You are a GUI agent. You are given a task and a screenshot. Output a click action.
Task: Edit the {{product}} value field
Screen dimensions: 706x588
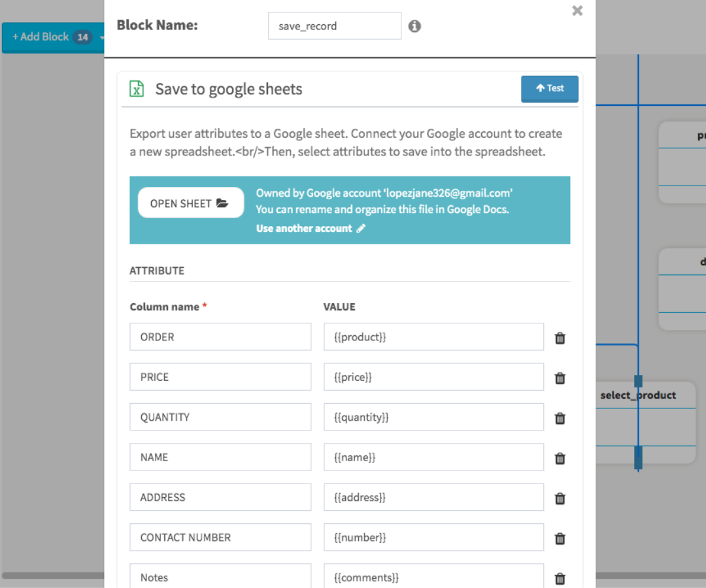(x=433, y=336)
